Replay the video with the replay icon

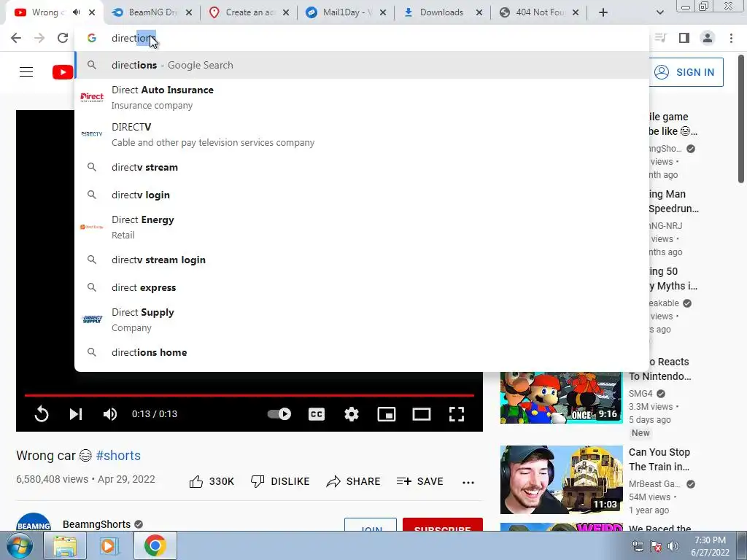point(42,414)
